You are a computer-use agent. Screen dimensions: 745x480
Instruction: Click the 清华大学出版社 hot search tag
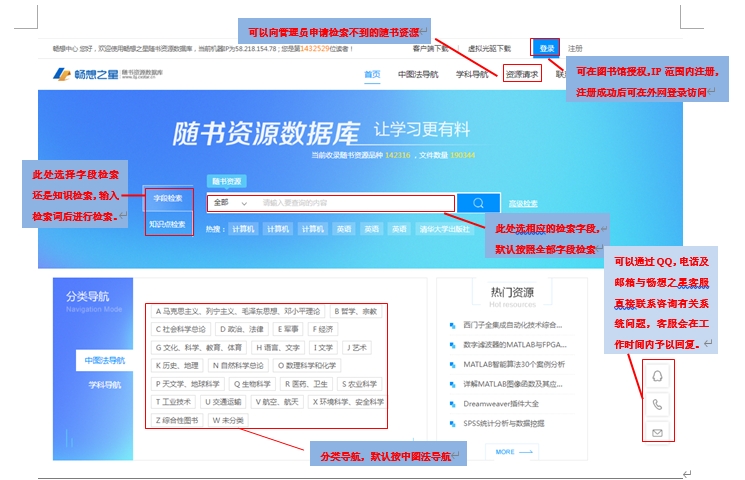click(x=444, y=229)
